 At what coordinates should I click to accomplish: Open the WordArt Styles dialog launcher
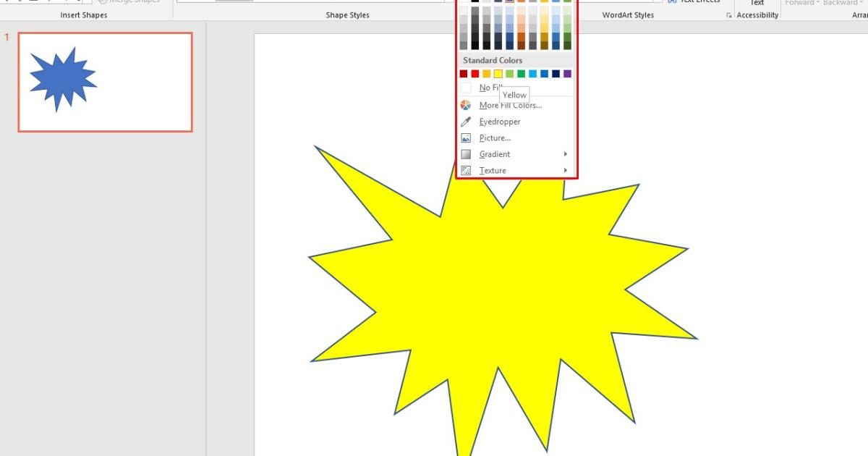[x=728, y=15]
